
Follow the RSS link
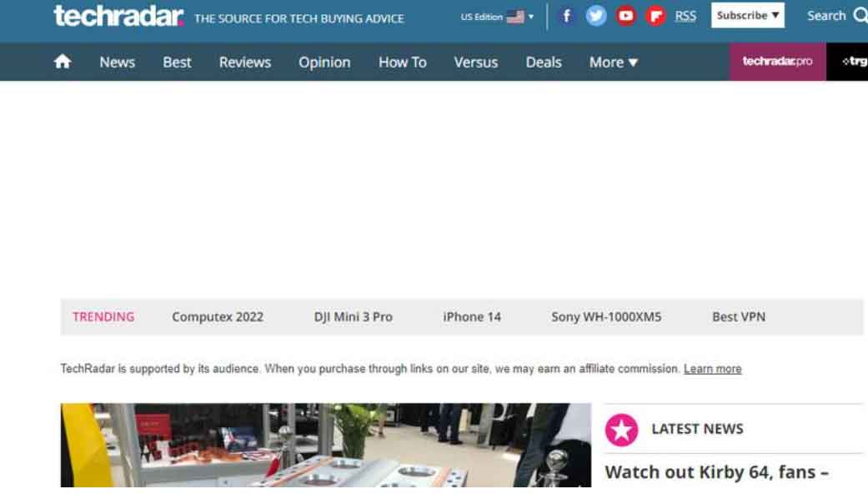point(685,16)
